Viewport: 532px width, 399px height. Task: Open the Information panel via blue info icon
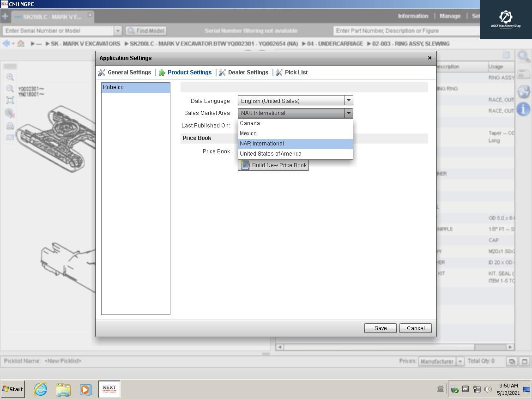524,109
